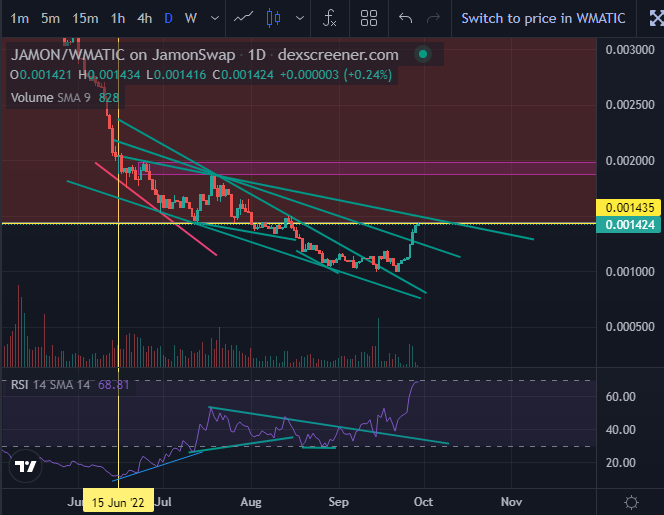Toggle fullscreen chart mode icon
Image resolution: width=664 pixels, height=515 pixels.
(656, 18)
